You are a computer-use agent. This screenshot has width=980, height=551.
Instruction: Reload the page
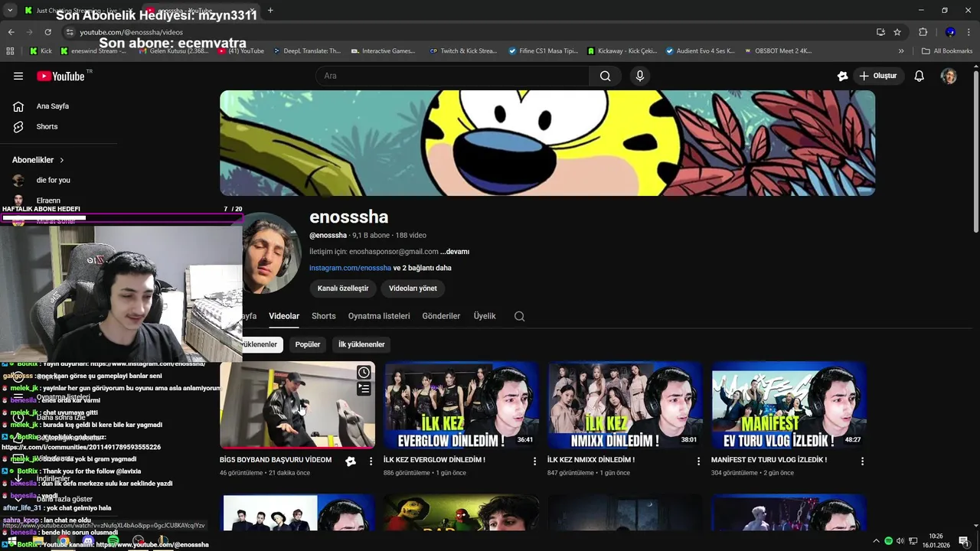[x=47, y=32]
